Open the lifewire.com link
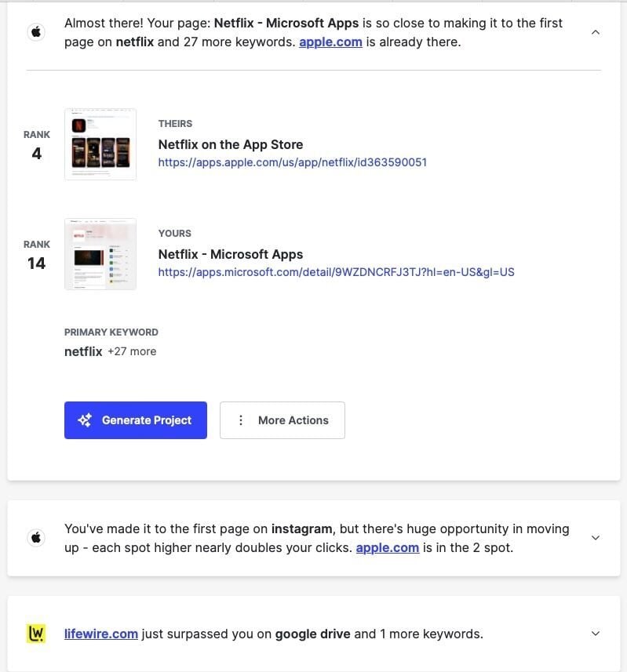 (101, 634)
